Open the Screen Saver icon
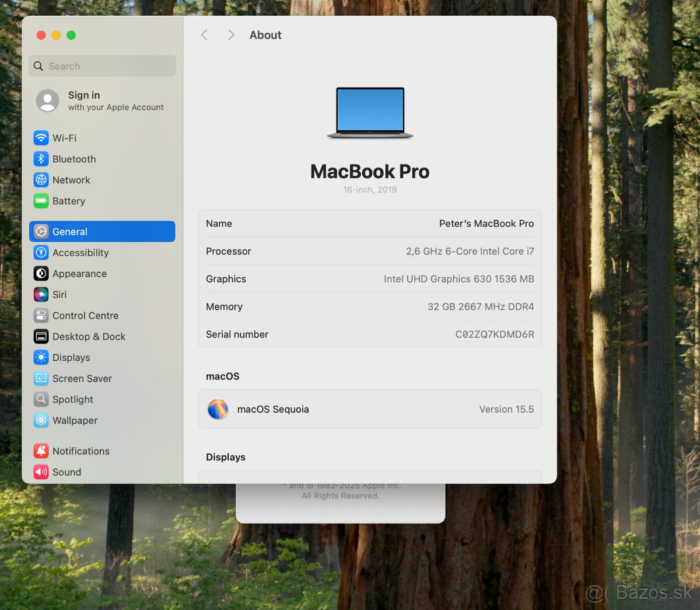 click(x=41, y=379)
